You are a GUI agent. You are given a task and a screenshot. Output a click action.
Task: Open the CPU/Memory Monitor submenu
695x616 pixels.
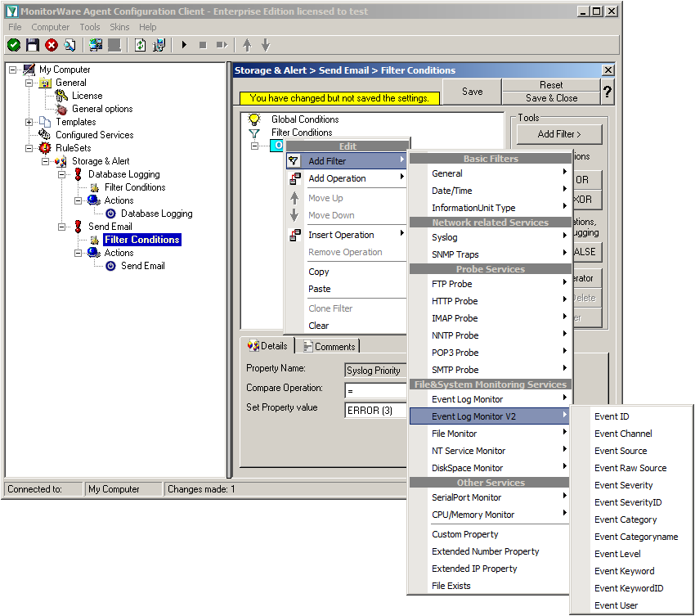click(x=491, y=515)
